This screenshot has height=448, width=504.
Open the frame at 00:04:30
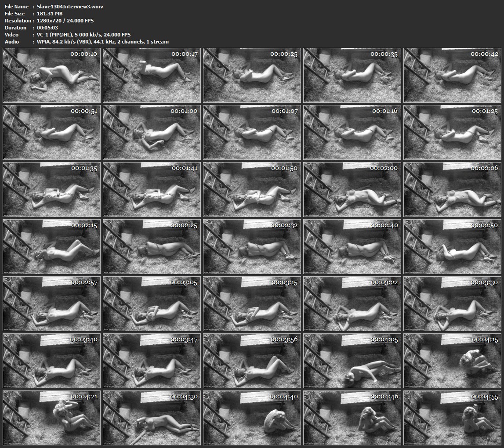[x=152, y=418]
